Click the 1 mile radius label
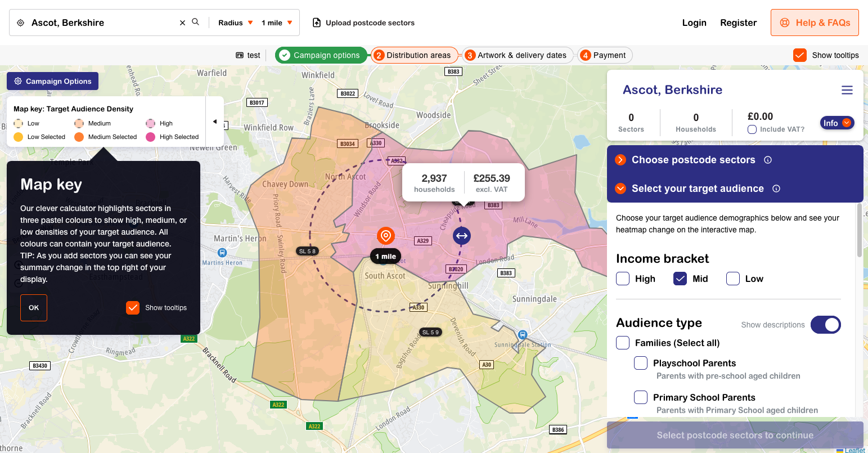868x453 pixels. pyautogui.click(x=386, y=256)
